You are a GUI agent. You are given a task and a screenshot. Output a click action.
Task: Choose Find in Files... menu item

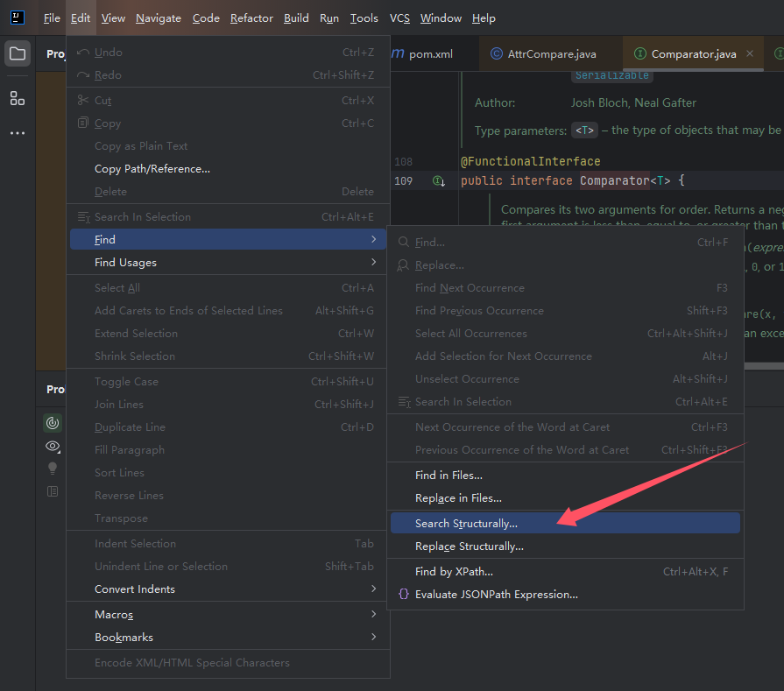point(565,475)
